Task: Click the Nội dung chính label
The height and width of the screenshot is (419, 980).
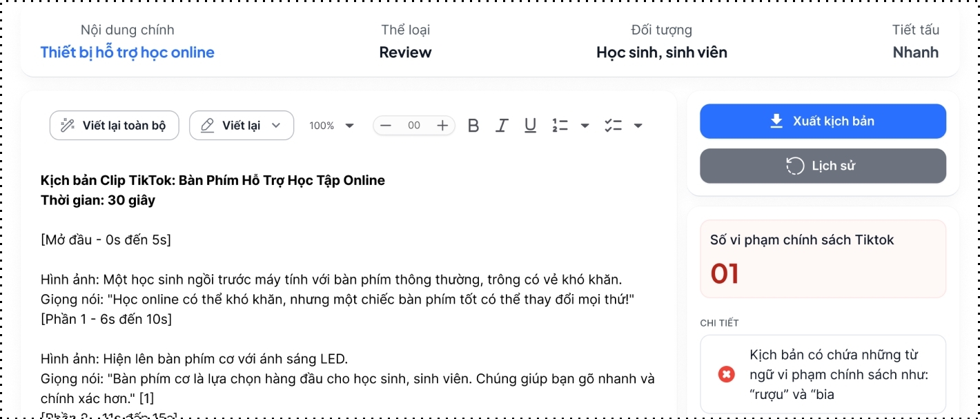Action: coord(127,30)
